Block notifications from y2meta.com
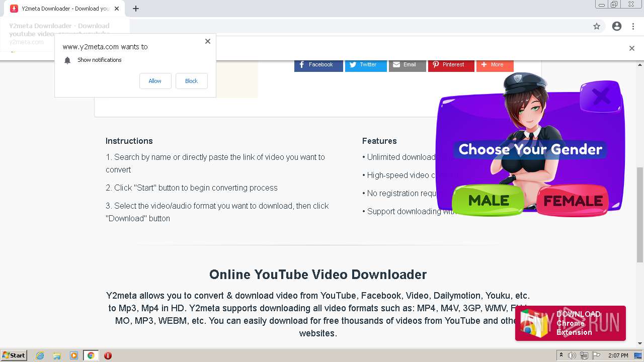The height and width of the screenshot is (362, 644). pyautogui.click(x=191, y=81)
